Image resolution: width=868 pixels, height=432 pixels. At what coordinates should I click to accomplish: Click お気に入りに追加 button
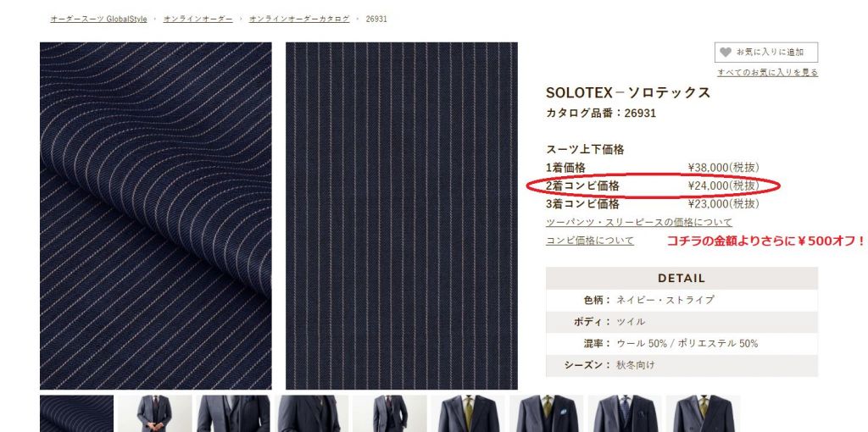pyautogui.click(x=766, y=53)
